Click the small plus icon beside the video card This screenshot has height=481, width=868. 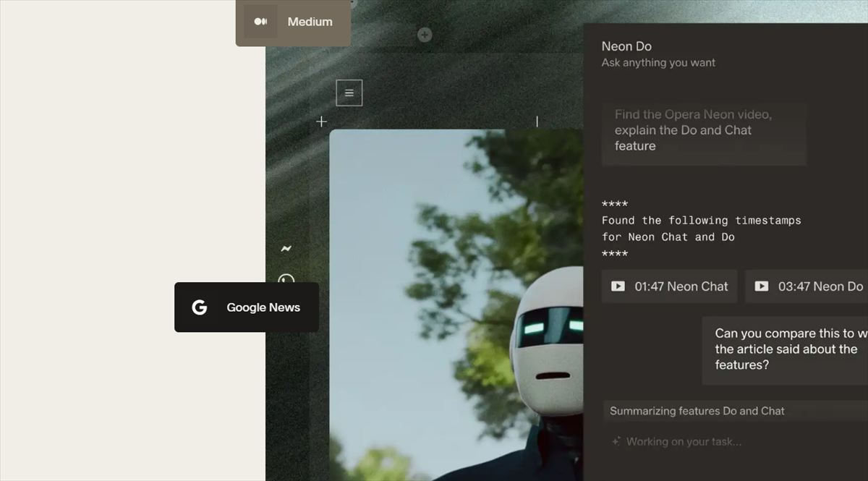[x=321, y=121]
